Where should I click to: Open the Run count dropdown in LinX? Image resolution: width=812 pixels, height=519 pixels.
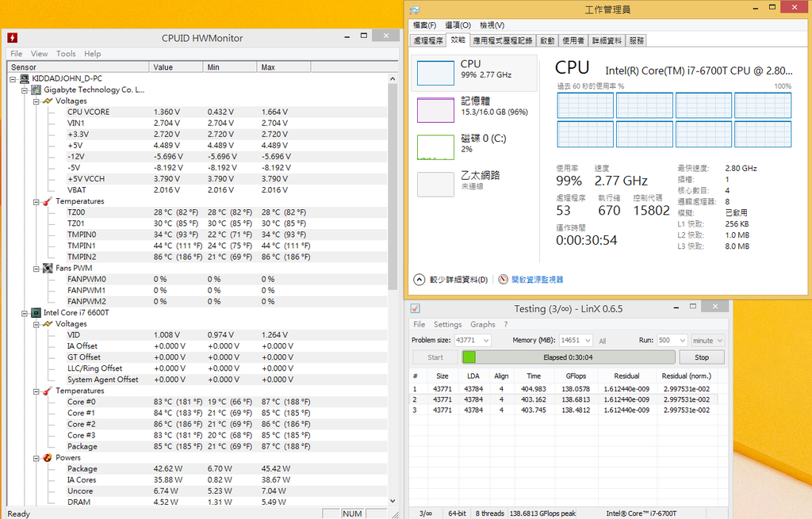pos(683,341)
